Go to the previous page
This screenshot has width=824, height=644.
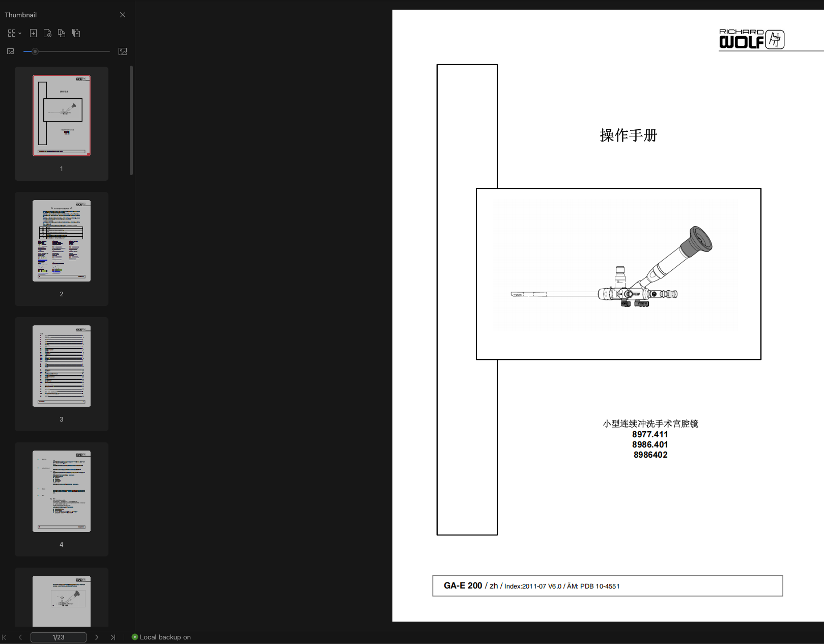(x=20, y=637)
